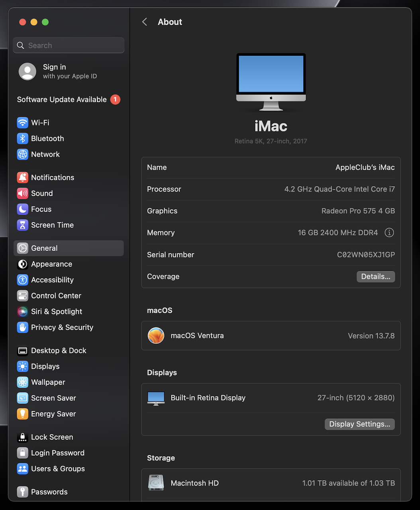The height and width of the screenshot is (510, 420).
Task: Click the Coverage Details button
Action: click(375, 277)
